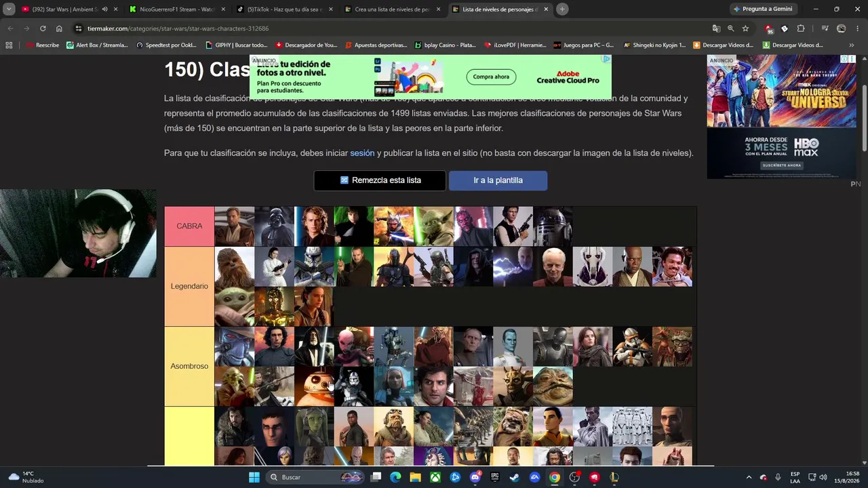868x488 pixels.
Task: Open the tab search dropdown arrow
Action: point(9,9)
